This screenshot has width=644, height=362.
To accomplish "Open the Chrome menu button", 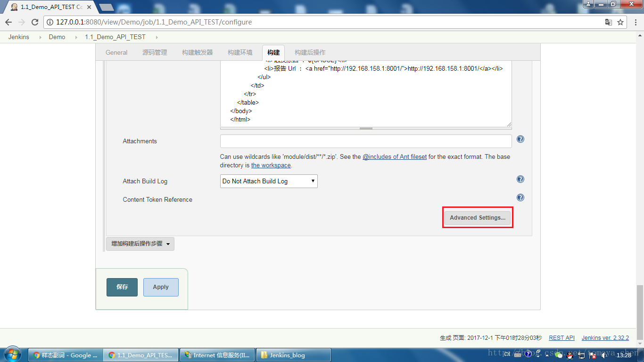I will (635, 22).
